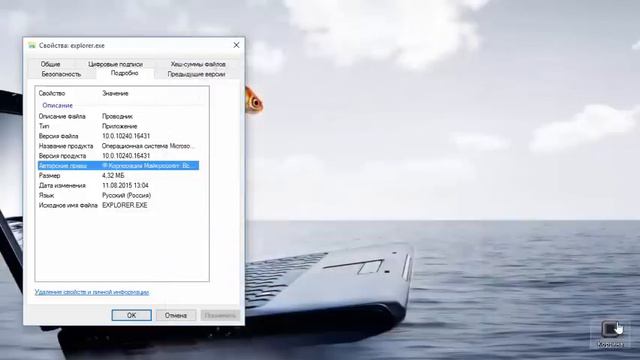Click the value EXPLORER.EXE
This screenshot has height=360, width=640.
(124, 205)
